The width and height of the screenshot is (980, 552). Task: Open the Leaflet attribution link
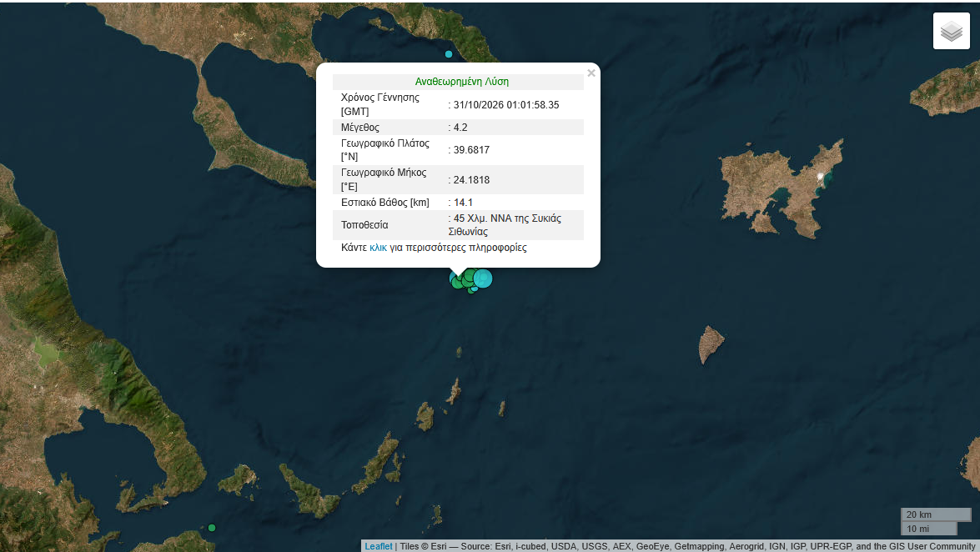[379, 546]
